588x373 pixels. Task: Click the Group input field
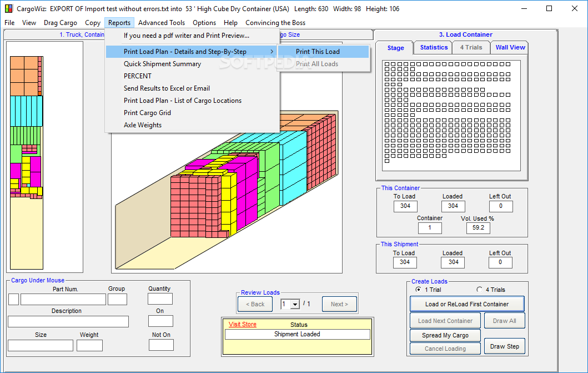[117, 300]
